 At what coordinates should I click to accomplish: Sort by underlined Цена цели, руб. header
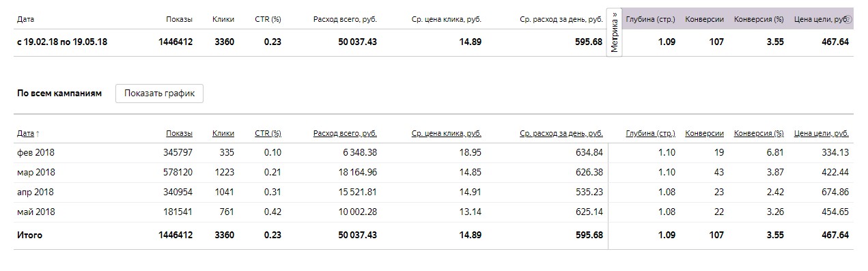point(822,134)
